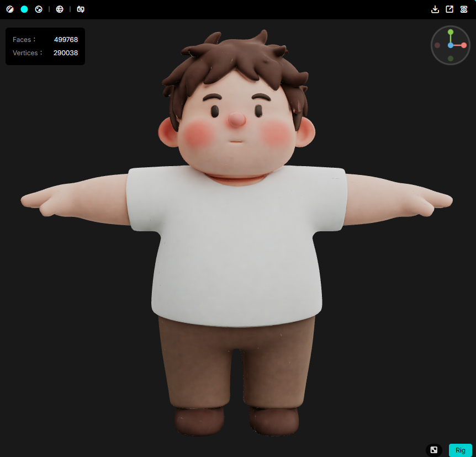Select the half-shaded circle render mode icon
The image size is (476, 457).
pos(10,9)
